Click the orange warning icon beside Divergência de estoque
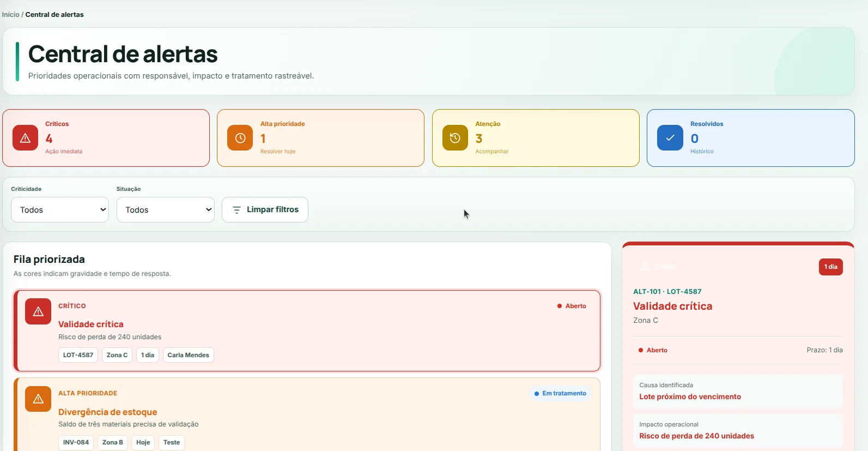The image size is (868, 451). tap(38, 399)
